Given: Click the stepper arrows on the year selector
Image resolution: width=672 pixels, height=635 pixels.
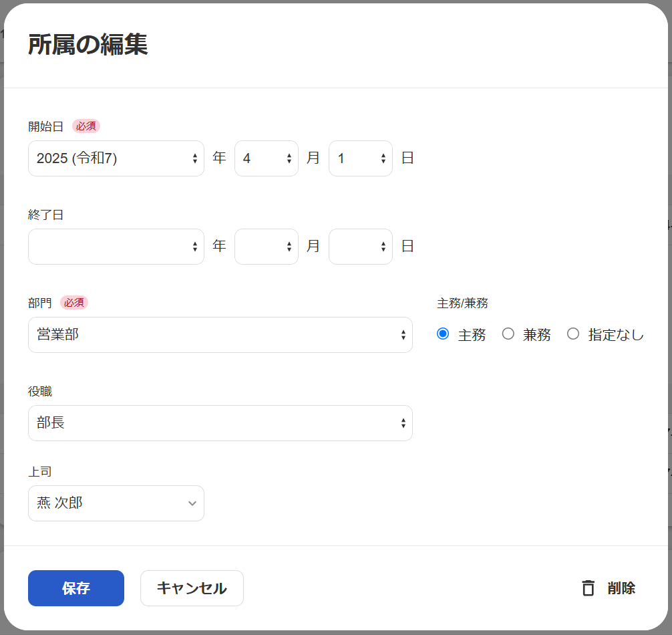Looking at the screenshot, I should [196, 158].
